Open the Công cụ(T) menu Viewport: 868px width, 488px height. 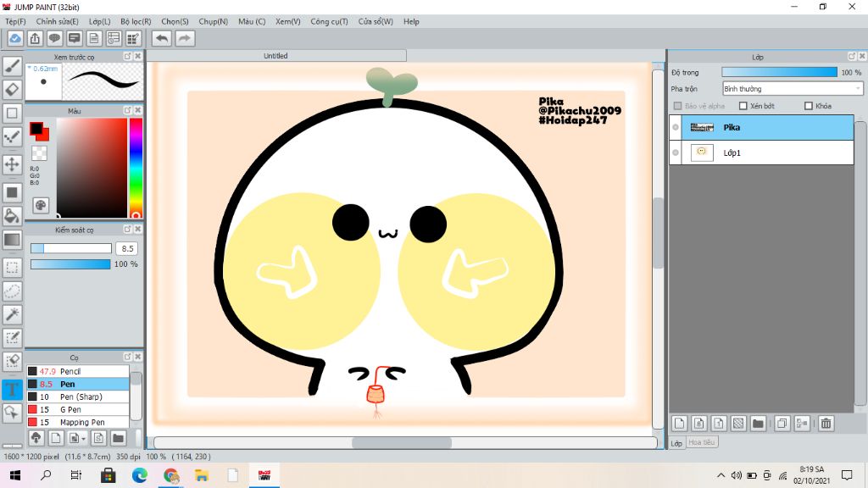329,21
